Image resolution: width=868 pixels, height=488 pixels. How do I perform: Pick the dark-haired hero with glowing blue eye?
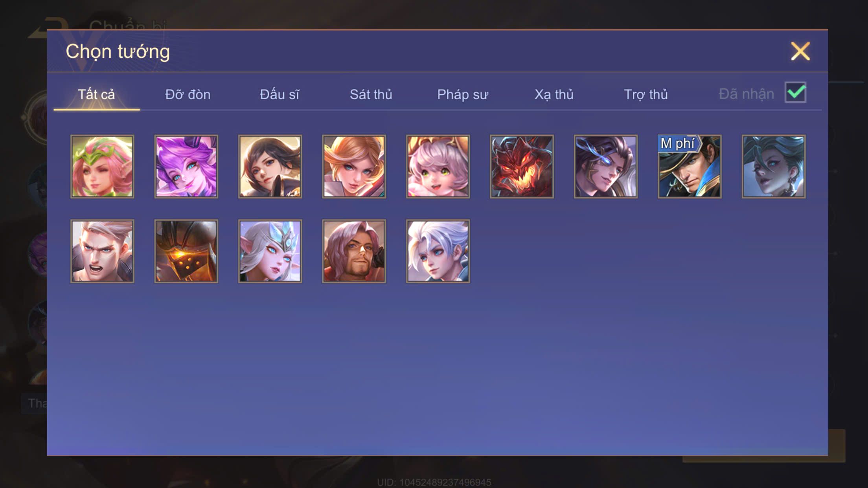[605, 167]
